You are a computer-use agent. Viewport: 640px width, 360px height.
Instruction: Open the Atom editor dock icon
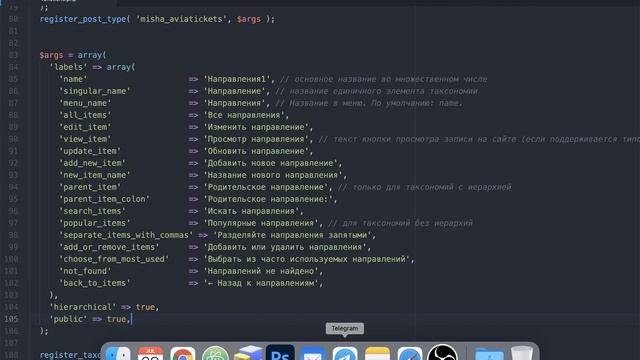point(215,353)
